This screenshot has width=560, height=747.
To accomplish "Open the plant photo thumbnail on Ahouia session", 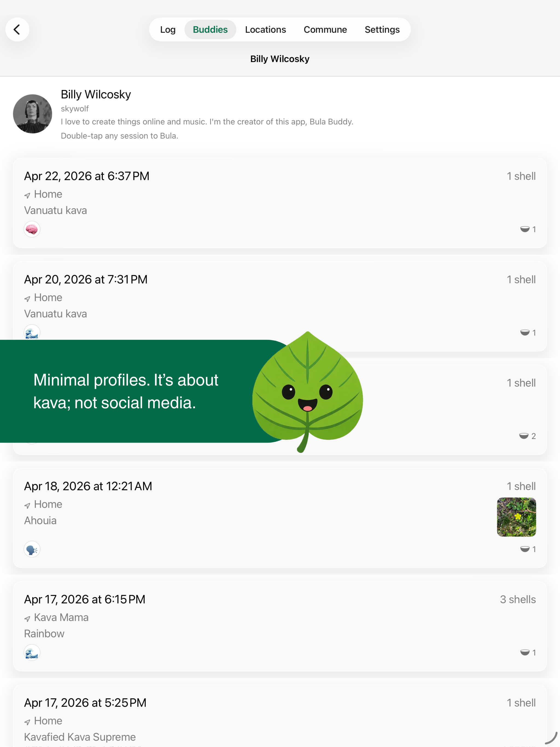I will coord(517,517).
